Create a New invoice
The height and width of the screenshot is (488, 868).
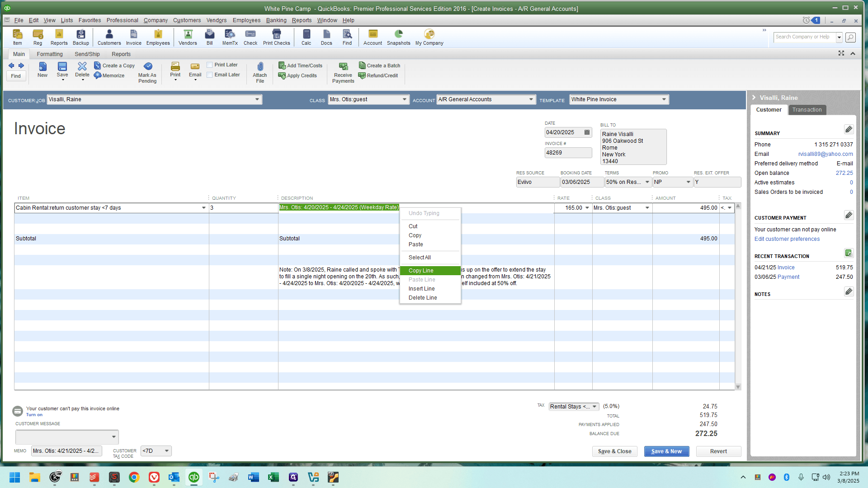pos(42,70)
